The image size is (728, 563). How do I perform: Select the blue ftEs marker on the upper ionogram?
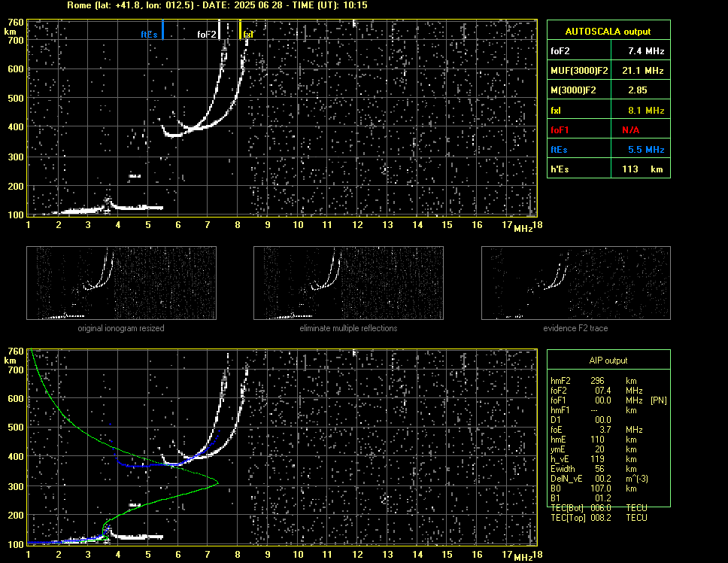[162, 29]
